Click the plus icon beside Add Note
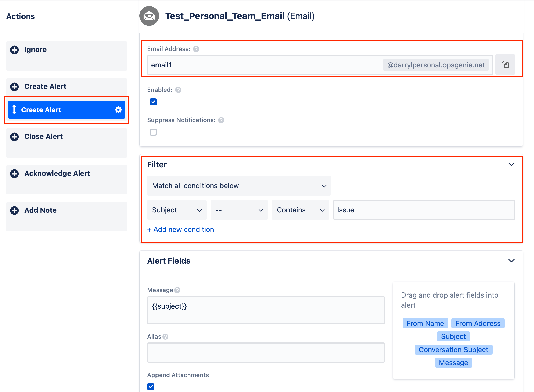This screenshot has height=392, width=534. click(14, 210)
